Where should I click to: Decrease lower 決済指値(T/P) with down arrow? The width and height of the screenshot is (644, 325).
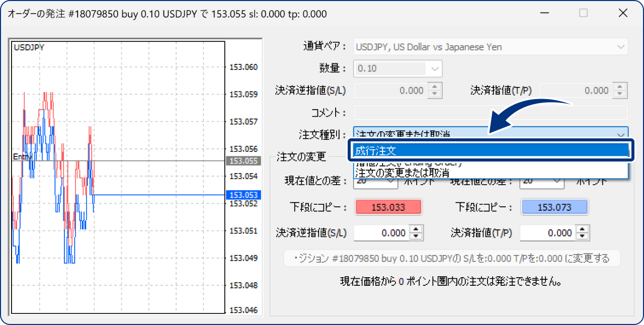pos(582,236)
